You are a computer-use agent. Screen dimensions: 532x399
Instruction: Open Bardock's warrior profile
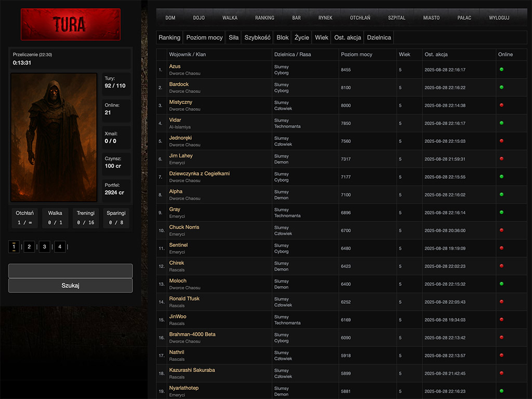click(179, 84)
